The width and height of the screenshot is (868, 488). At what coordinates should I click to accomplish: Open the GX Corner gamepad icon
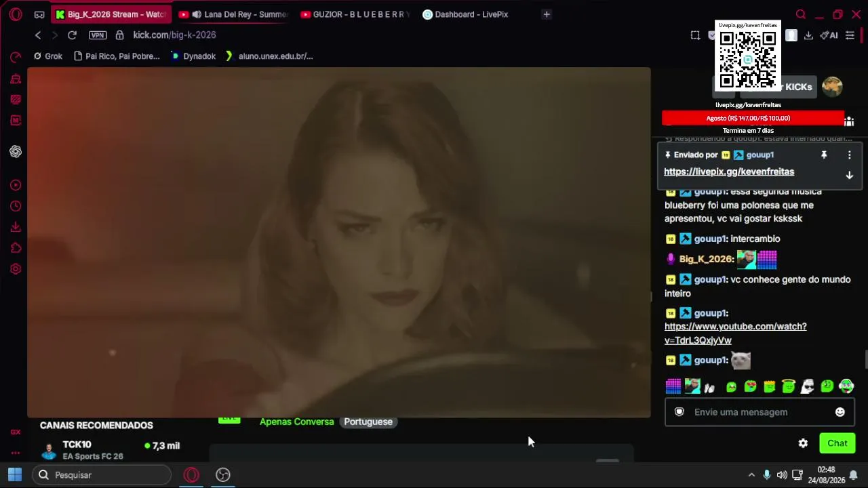(x=39, y=14)
